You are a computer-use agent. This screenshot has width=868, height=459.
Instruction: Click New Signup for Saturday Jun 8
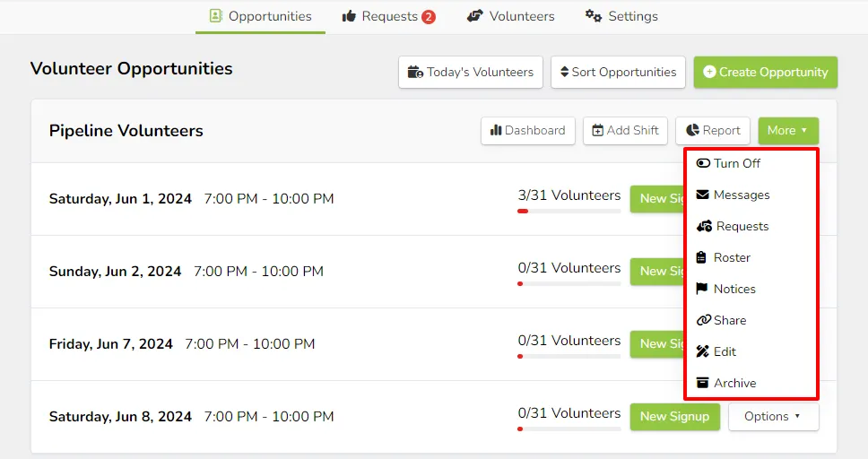675,416
